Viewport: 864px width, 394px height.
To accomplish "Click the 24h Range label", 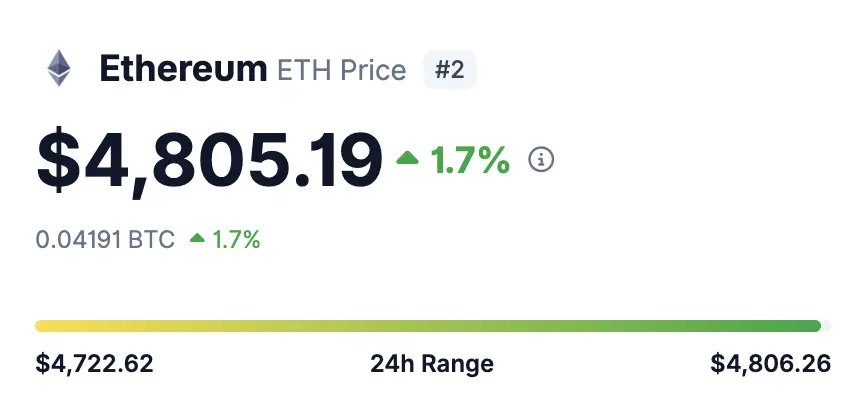I will [432, 364].
